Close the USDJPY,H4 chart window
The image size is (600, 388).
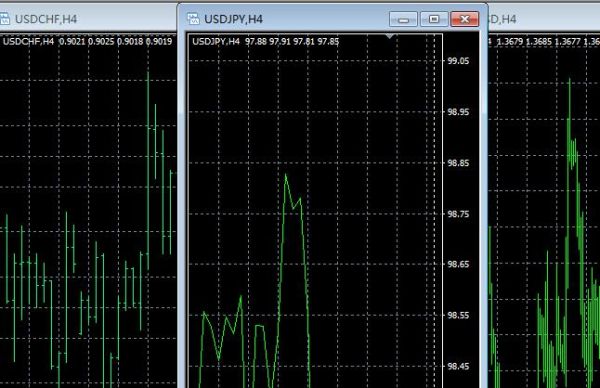465,19
